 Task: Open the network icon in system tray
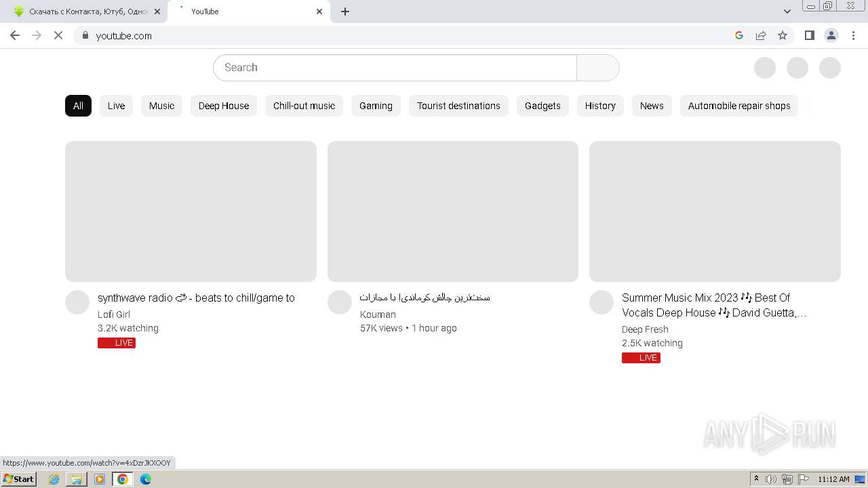coord(787,479)
